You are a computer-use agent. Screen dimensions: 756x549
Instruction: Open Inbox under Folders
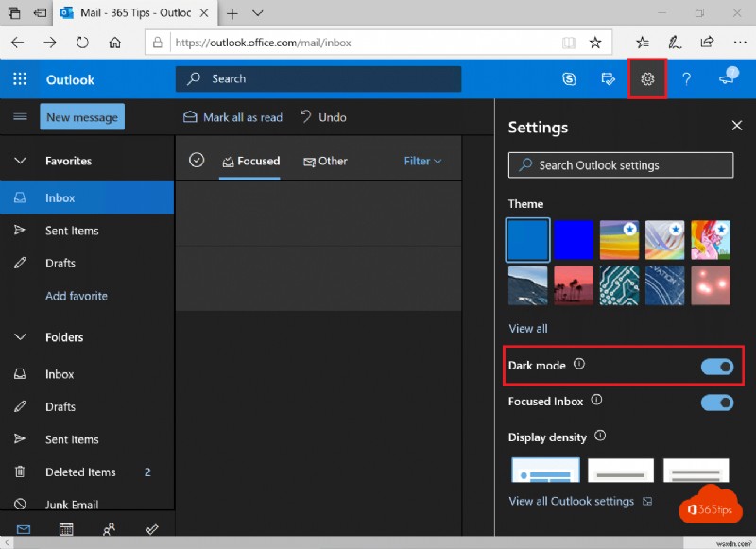coord(87,374)
